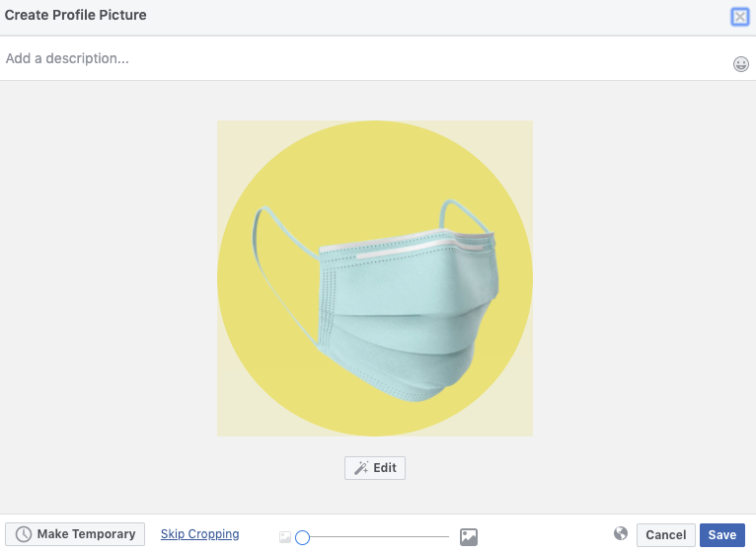This screenshot has width=756, height=554.
Task: Click the zoom slider handle
Action: (x=302, y=537)
